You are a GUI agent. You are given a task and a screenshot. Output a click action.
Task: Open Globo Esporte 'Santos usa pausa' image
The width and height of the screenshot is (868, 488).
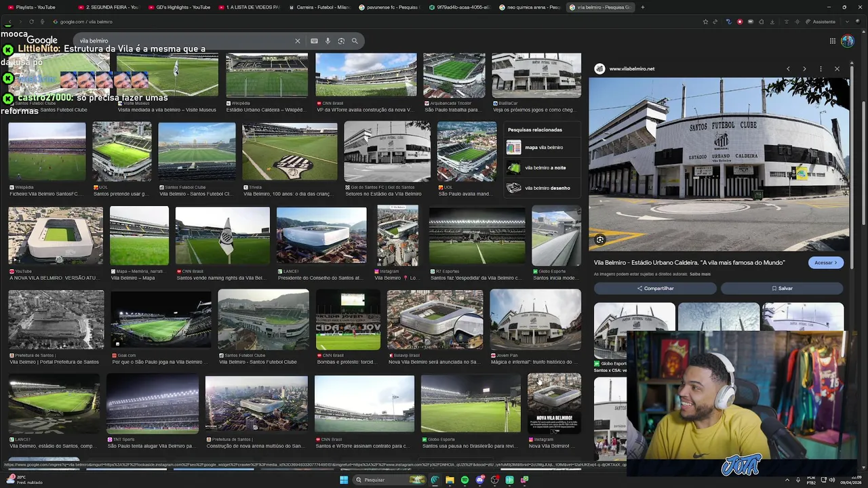coord(471,404)
